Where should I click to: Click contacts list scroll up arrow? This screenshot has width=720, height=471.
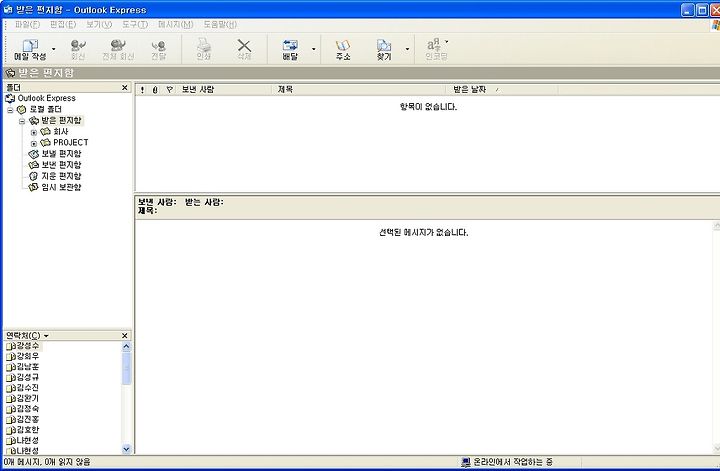(x=126, y=347)
